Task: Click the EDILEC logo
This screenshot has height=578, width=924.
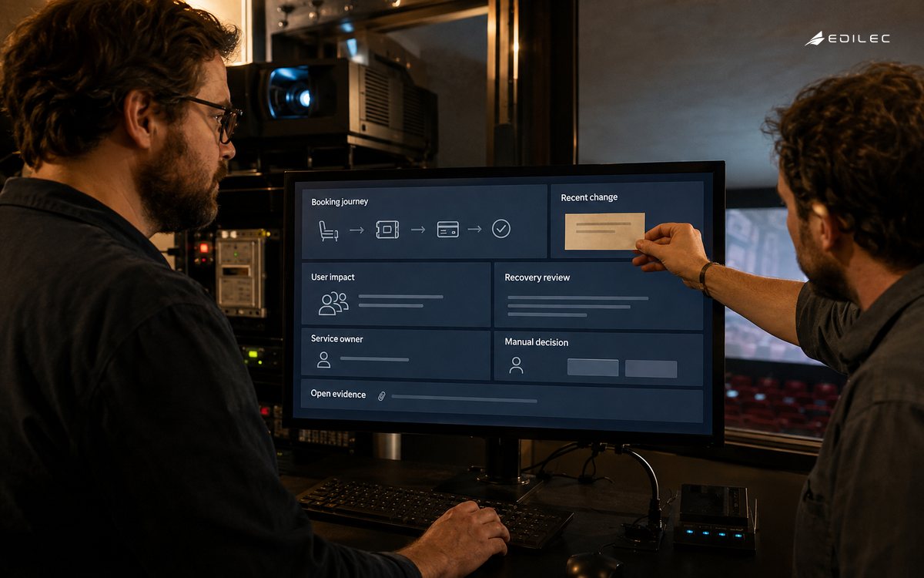Action: (848, 39)
